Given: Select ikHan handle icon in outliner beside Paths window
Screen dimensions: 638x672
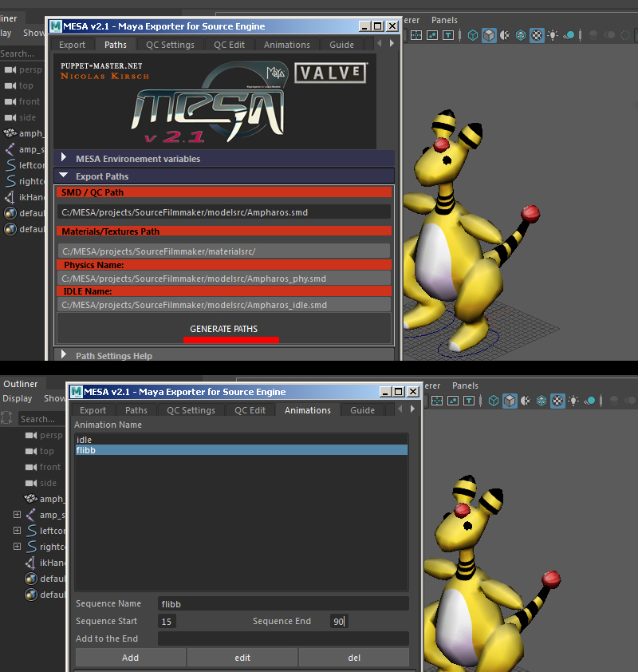Looking at the screenshot, I should pyautogui.click(x=10, y=197).
